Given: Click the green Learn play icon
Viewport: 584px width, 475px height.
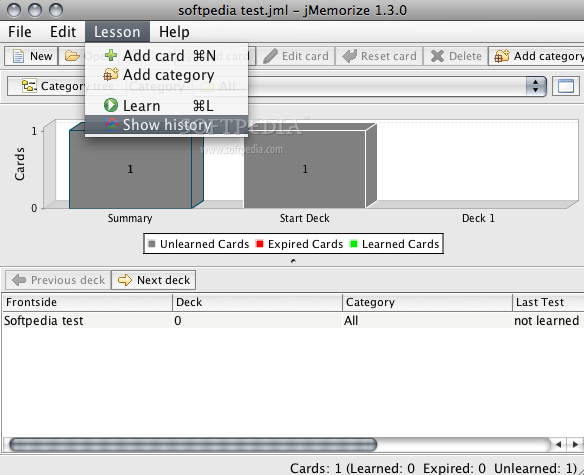Looking at the screenshot, I should tap(111, 105).
